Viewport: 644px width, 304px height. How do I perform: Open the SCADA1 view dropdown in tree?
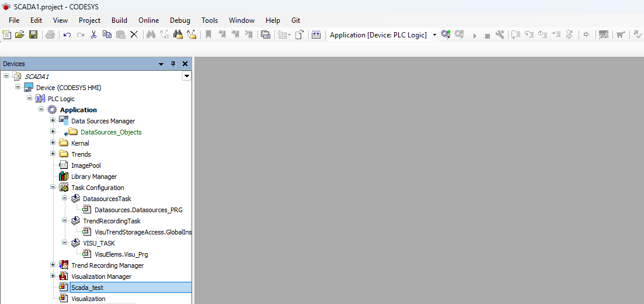coord(186,76)
